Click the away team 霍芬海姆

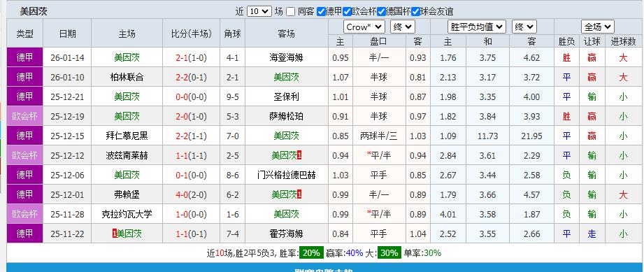click(286, 234)
